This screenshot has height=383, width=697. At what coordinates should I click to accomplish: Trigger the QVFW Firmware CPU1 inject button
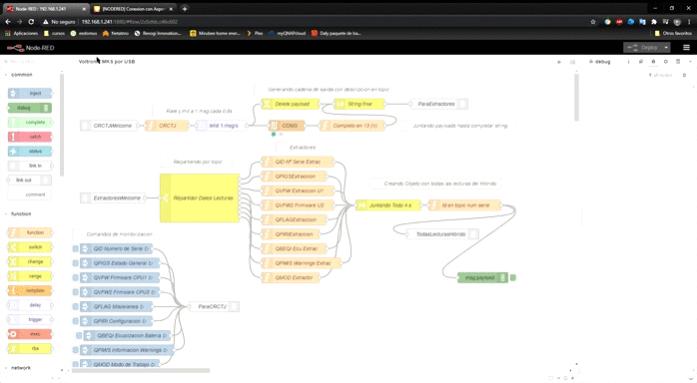pyautogui.click(x=76, y=278)
